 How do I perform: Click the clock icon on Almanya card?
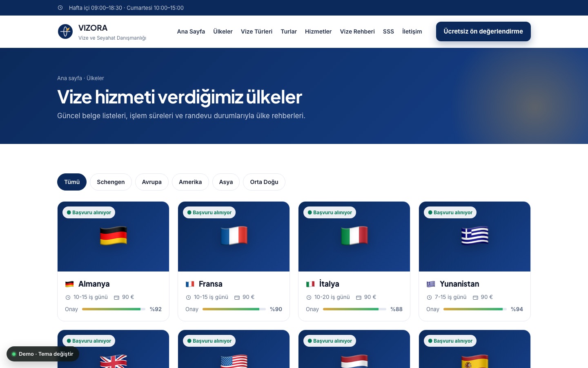(x=68, y=297)
